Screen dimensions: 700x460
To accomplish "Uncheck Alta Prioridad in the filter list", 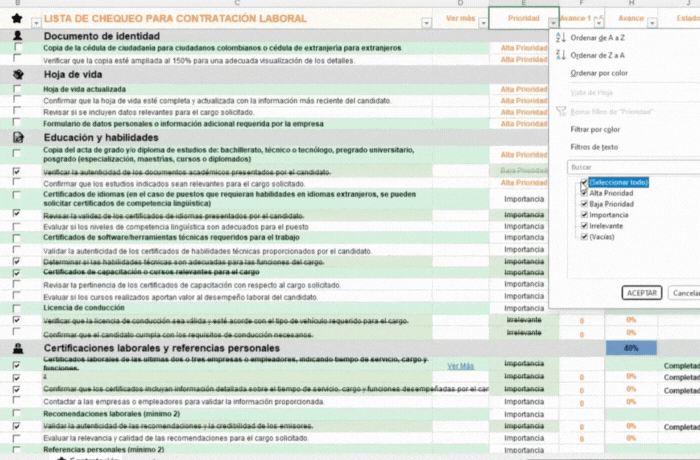I will click(x=584, y=193).
